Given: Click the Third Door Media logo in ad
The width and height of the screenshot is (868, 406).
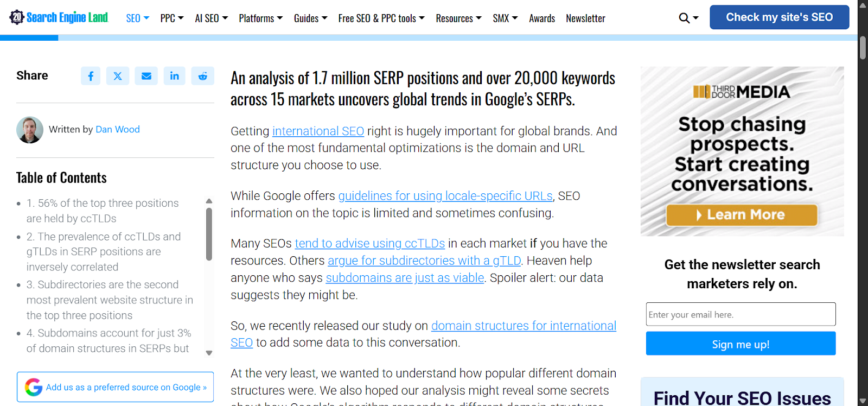Looking at the screenshot, I should (x=742, y=92).
